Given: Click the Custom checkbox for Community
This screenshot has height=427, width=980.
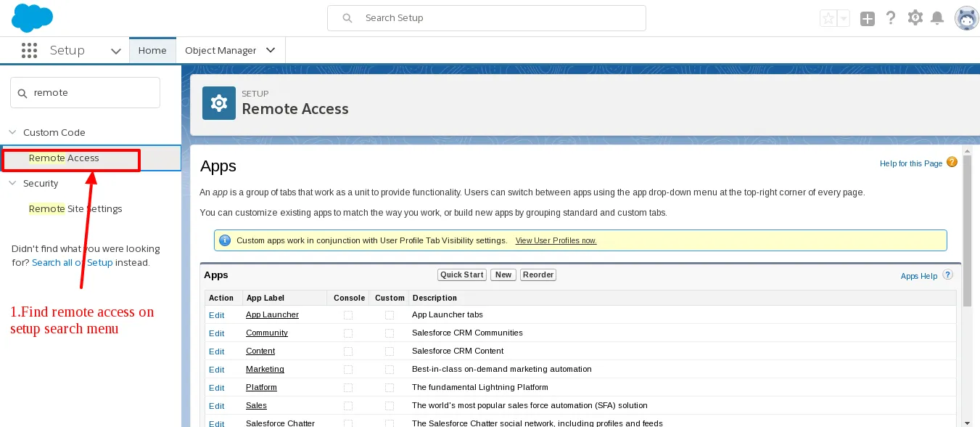Looking at the screenshot, I should point(390,333).
